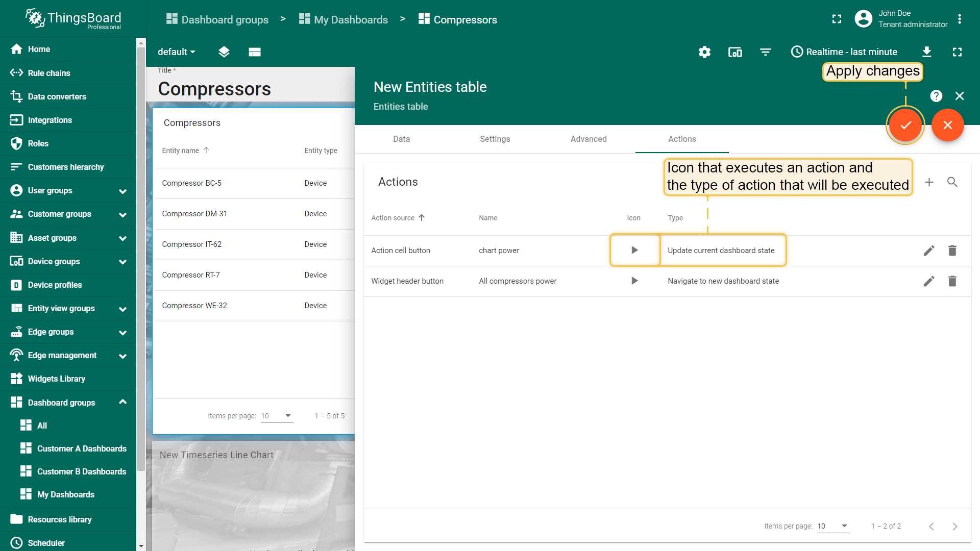Viewport: 980px width, 551px height.
Task: Delete the All compressors power action
Action: pos(952,281)
